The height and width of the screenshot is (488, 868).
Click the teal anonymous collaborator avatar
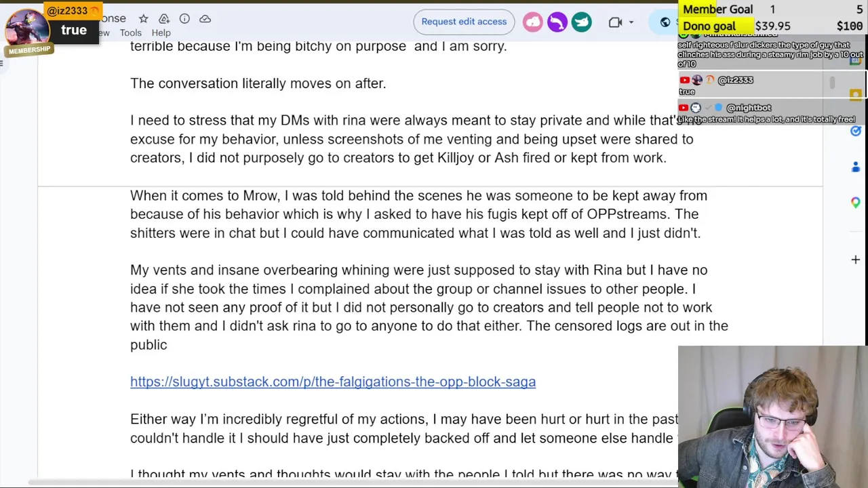point(581,22)
